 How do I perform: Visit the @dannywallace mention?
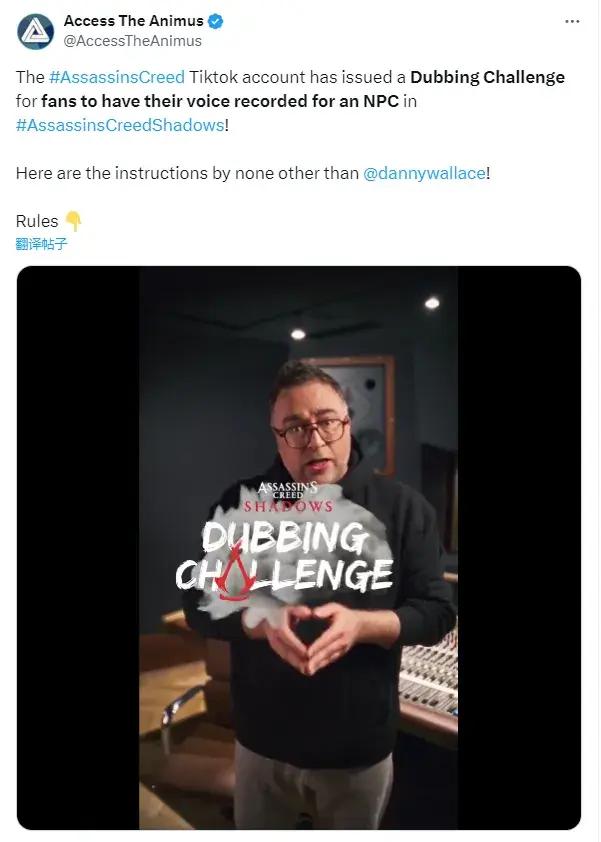(x=425, y=173)
